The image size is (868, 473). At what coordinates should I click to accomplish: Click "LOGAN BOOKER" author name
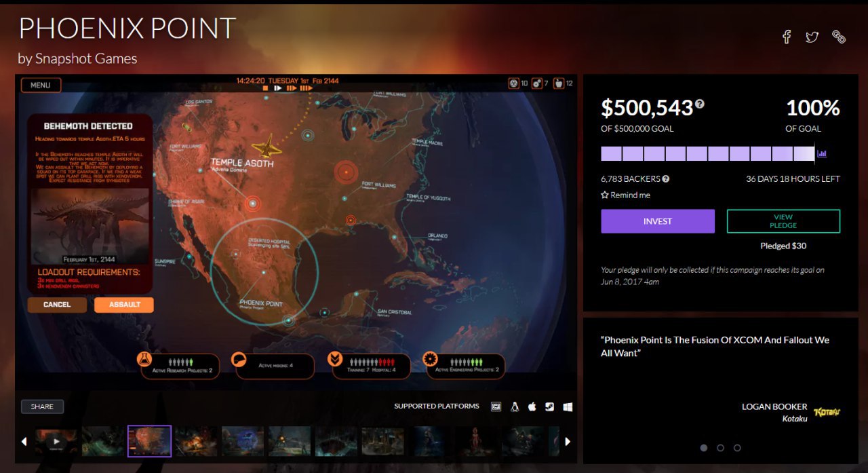(774, 406)
